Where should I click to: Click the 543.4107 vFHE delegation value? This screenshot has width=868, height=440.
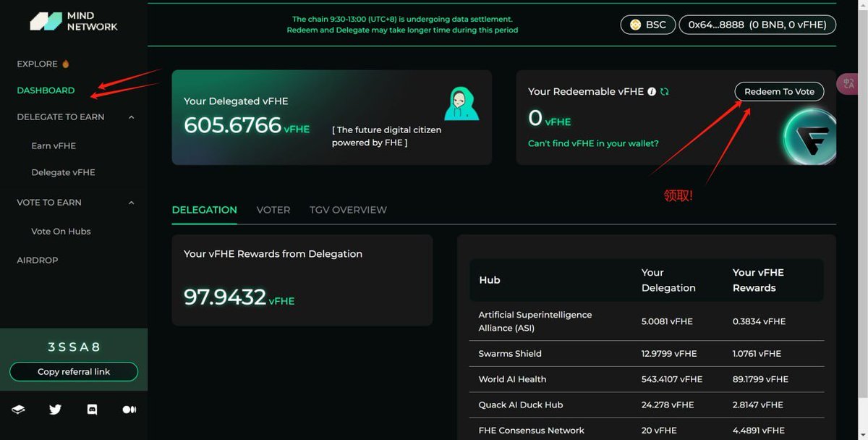click(671, 379)
